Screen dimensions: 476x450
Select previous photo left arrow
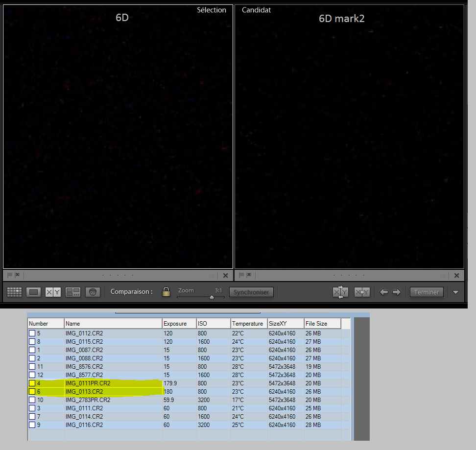click(384, 292)
